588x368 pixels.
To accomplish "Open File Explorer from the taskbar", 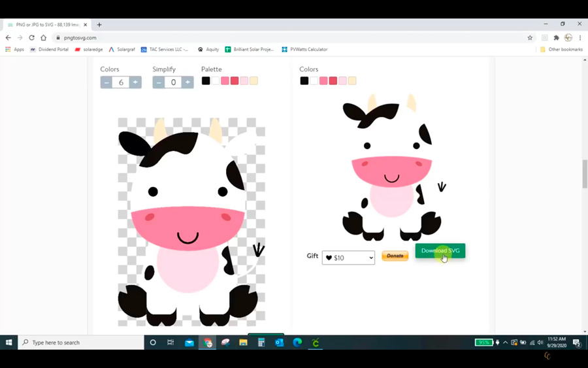I will [x=244, y=342].
